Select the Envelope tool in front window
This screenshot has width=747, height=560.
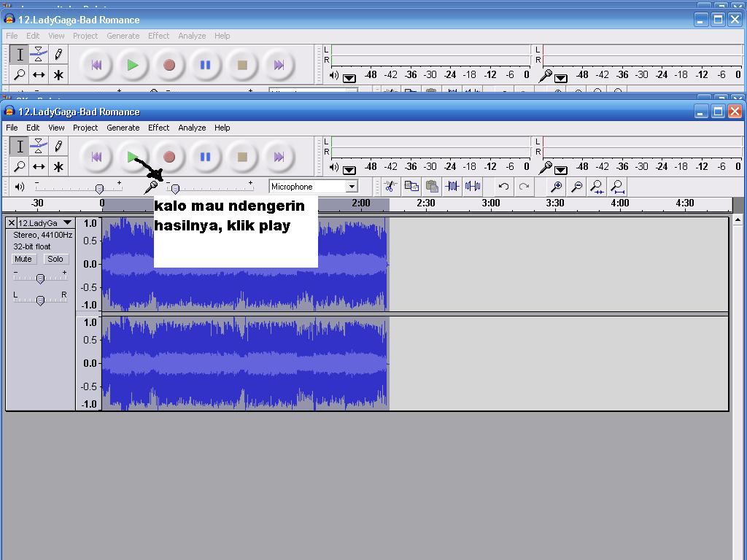pos(39,146)
